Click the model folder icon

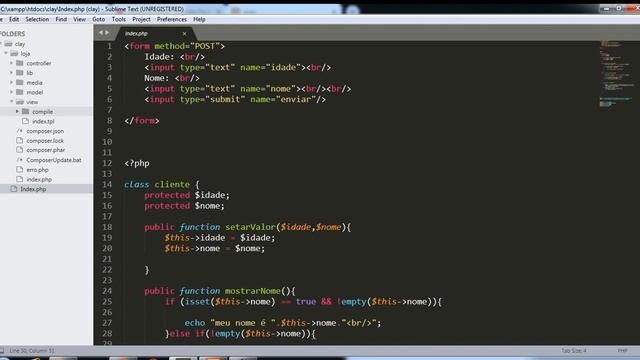pyautogui.click(x=20, y=92)
